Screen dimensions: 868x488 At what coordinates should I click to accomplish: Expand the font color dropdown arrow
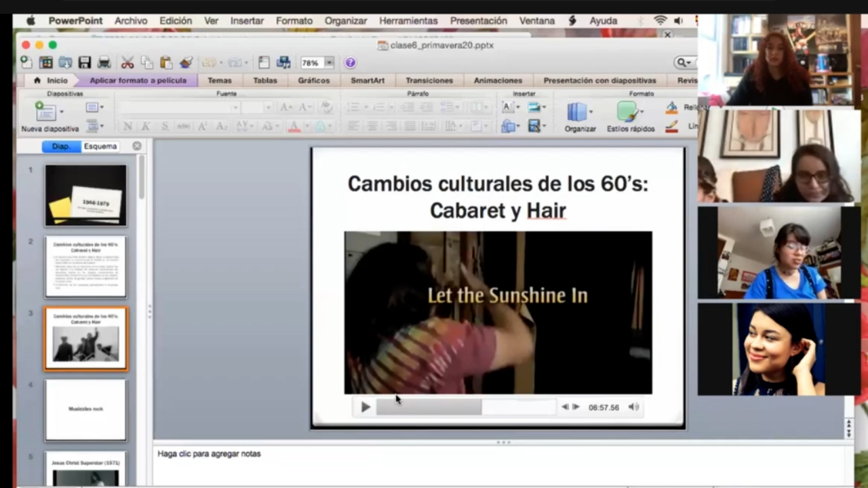click(307, 127)
